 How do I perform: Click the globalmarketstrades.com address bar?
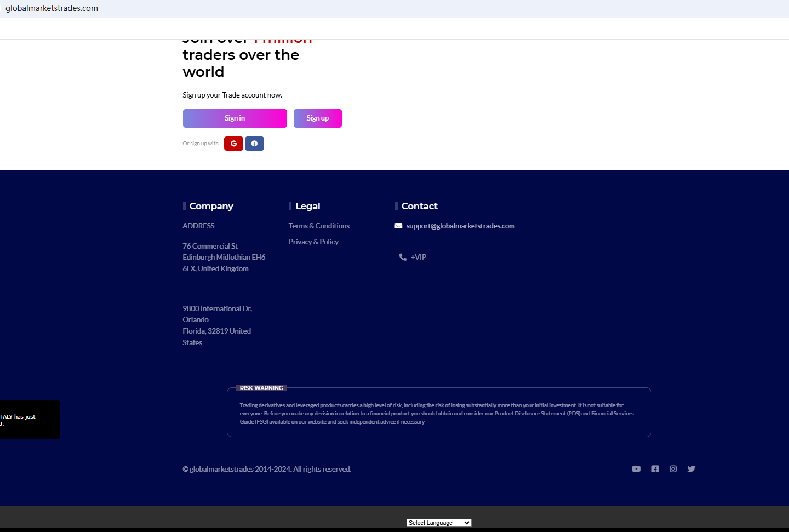point(52,8)
